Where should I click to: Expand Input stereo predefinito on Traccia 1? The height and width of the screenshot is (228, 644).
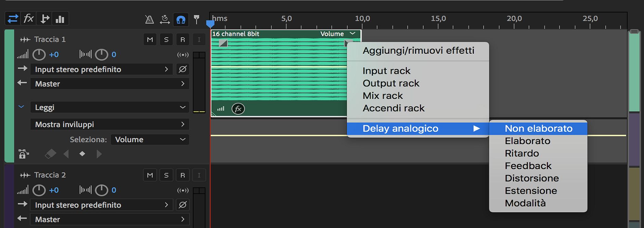[166, 69]
